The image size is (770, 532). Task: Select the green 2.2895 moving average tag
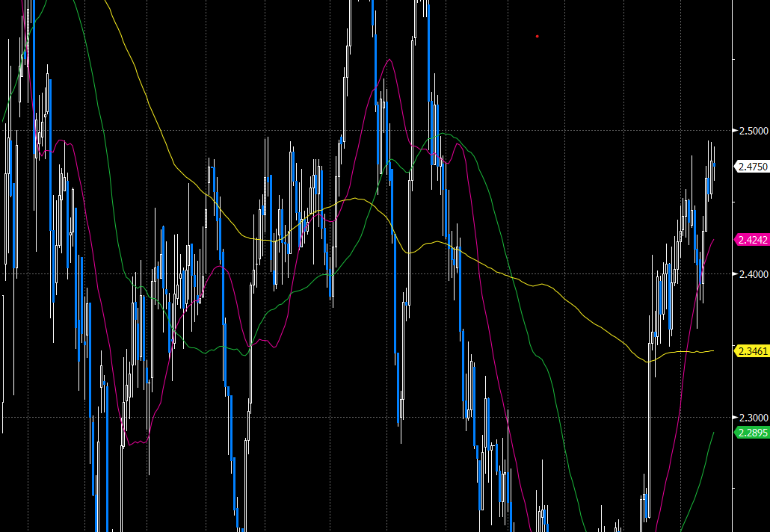pyautogui.click(x=751, y=433)
